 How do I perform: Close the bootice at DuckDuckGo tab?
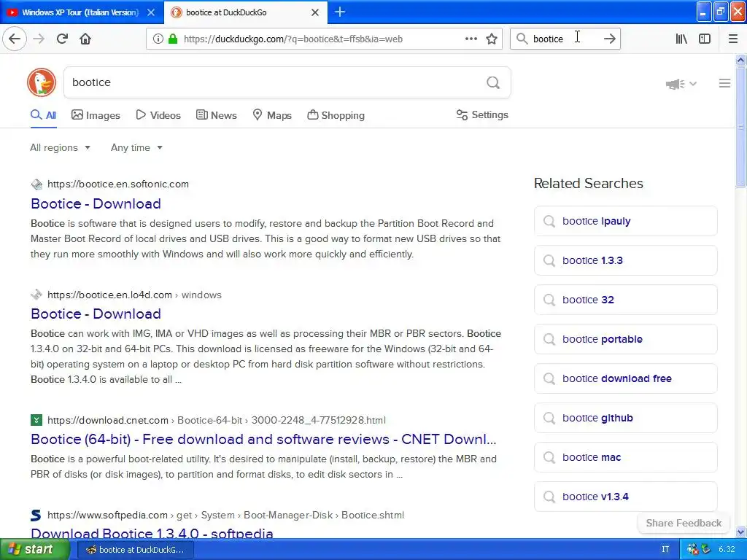pos(315,12)
